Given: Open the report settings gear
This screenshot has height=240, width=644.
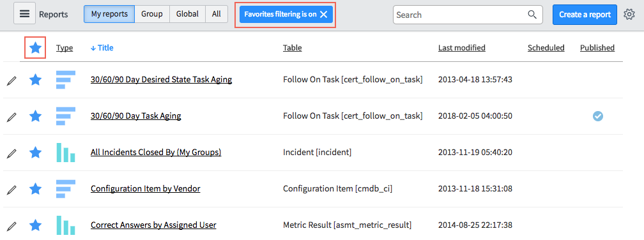Looking at the screenshot, I should (629, 14).
